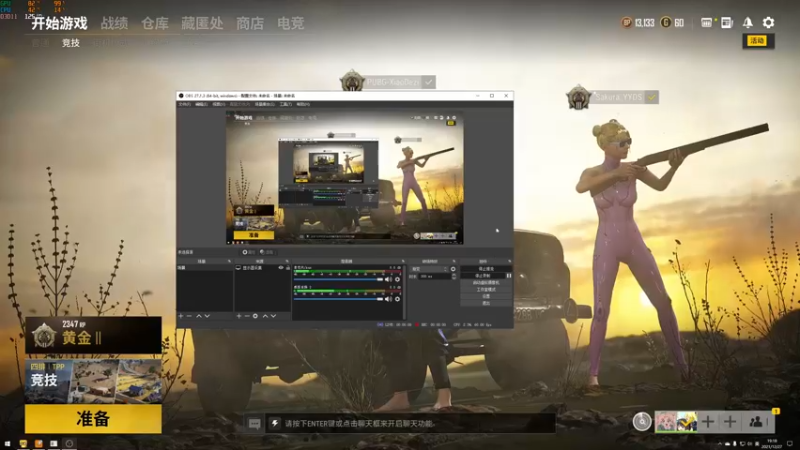800x450 pixels.
Task: Open PUBG settings gear
Action: pyautogui.click(x=768, y=22)
